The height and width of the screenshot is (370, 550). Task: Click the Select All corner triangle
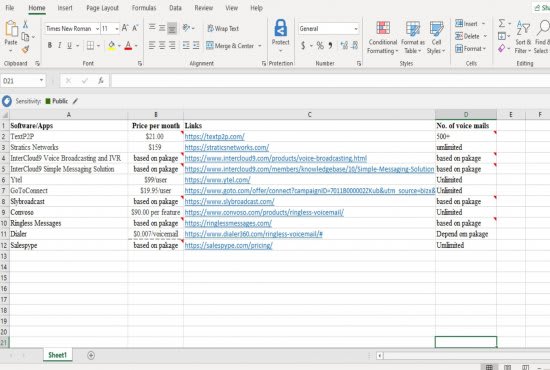[5, 115]
